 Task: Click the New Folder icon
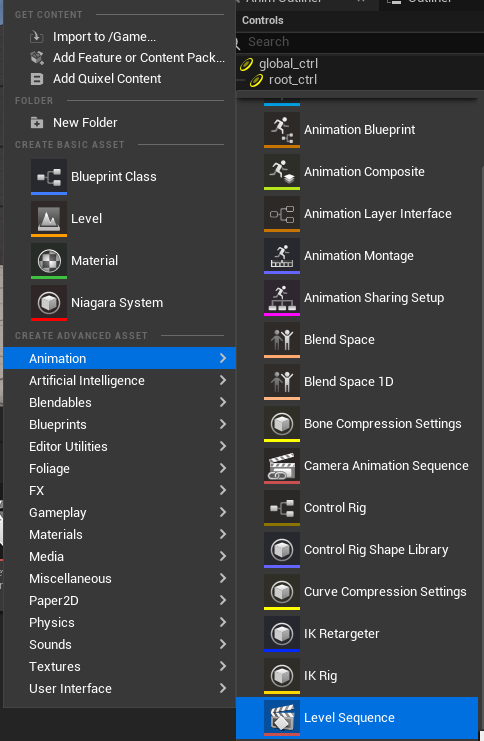click(x=36, y=123)
